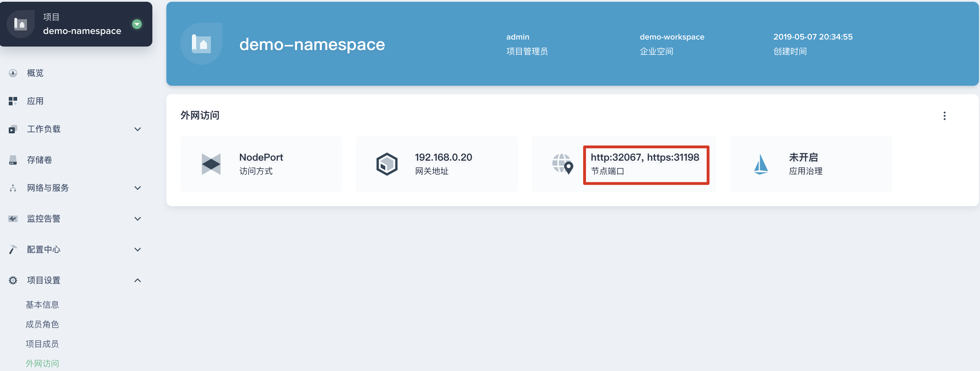980x371 pixels.
Task: Click the 配置中心 hammer icon
Action: pos(13,250)
